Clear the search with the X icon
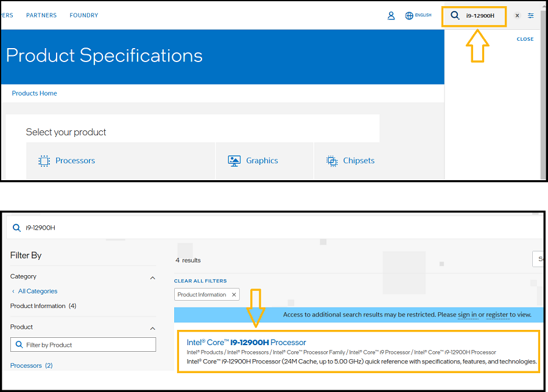The image size is (548, 392). coord(517,15)
